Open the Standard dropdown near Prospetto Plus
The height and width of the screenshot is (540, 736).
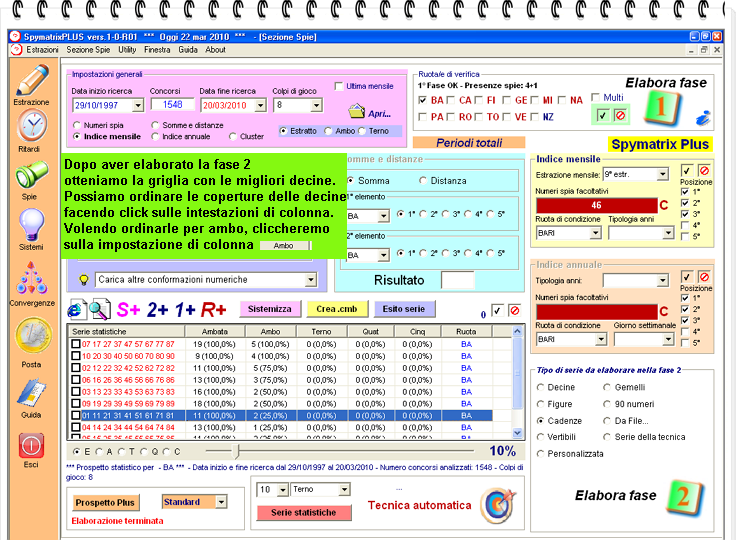click(x=221, y=502)
